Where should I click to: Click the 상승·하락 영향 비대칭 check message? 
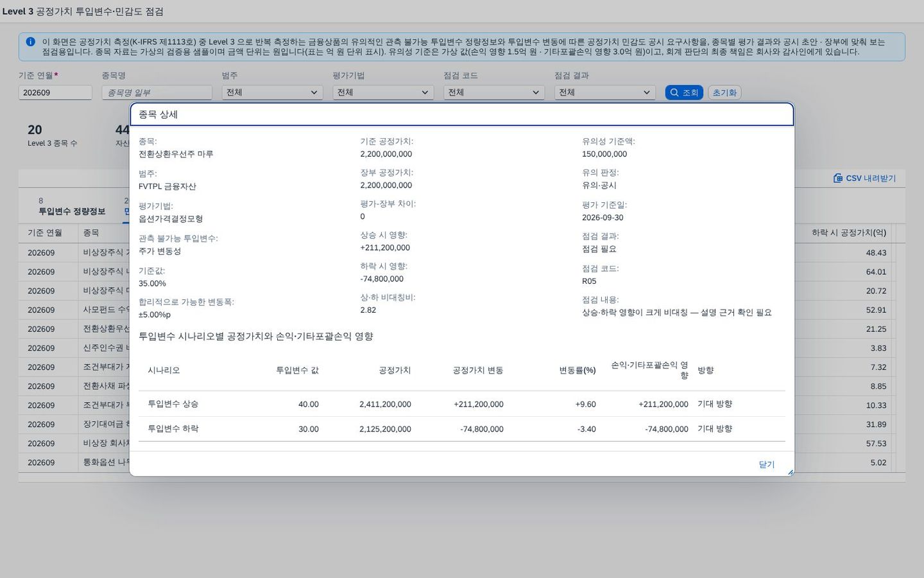(x=677, y=313)
